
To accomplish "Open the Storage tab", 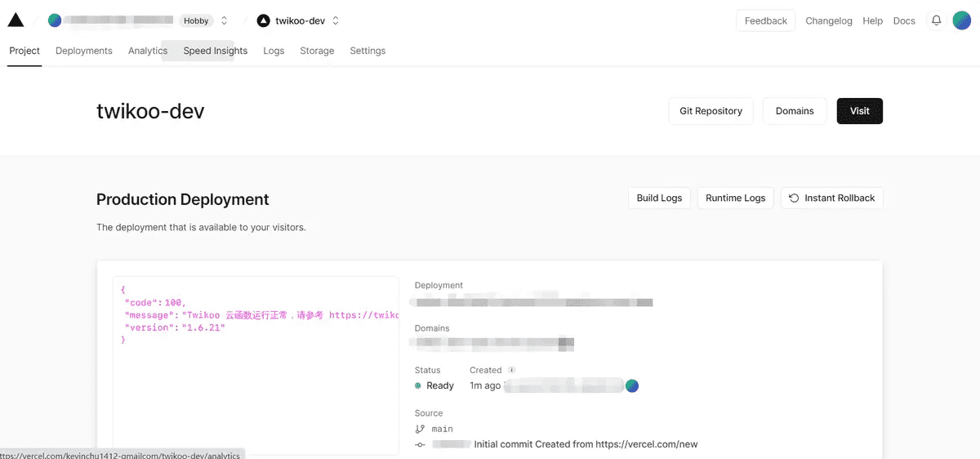I will (x=317, y=51).
